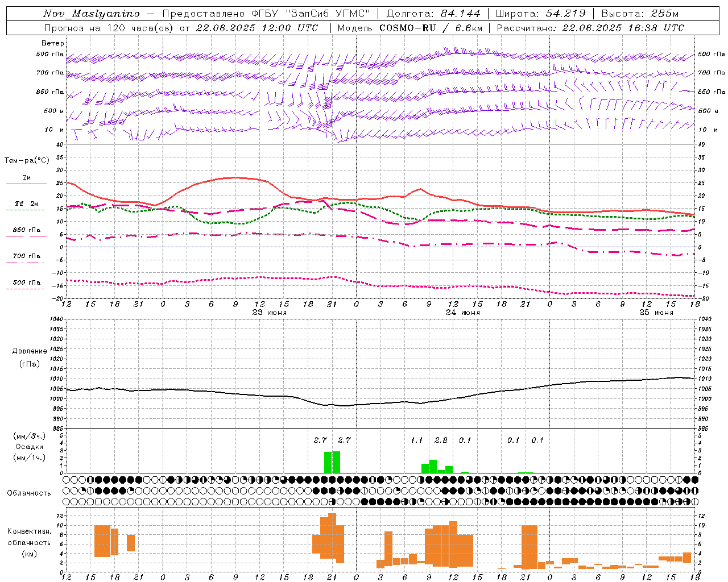Click the 'Конвективн.' convective cloud label

[x=29, y=531]
